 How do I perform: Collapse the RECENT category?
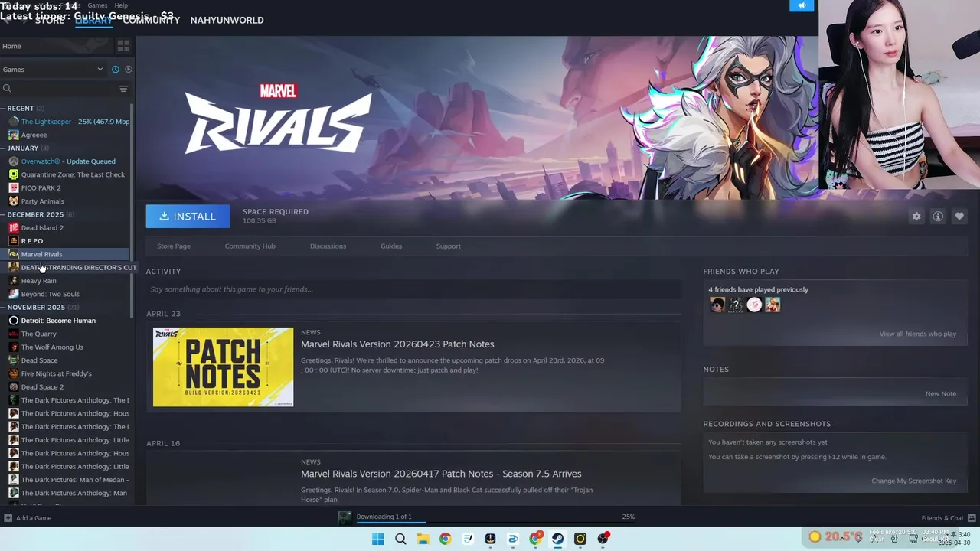(x=3, y=109)
